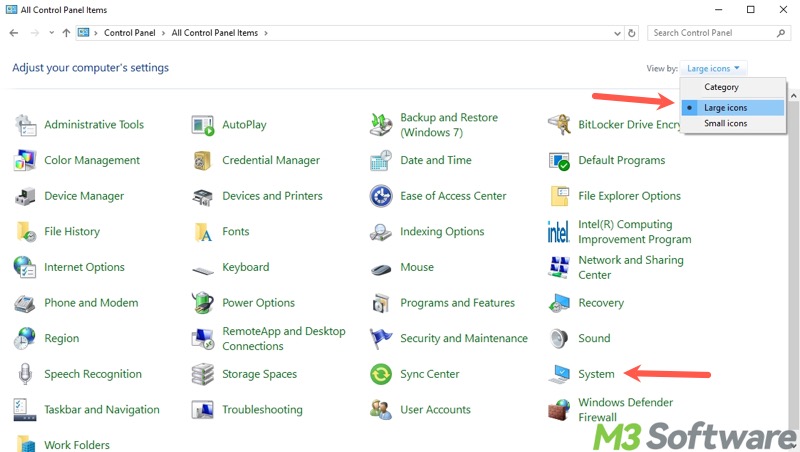Click the System link
Screen dimensions: 800x452
[x=596, y=374]
